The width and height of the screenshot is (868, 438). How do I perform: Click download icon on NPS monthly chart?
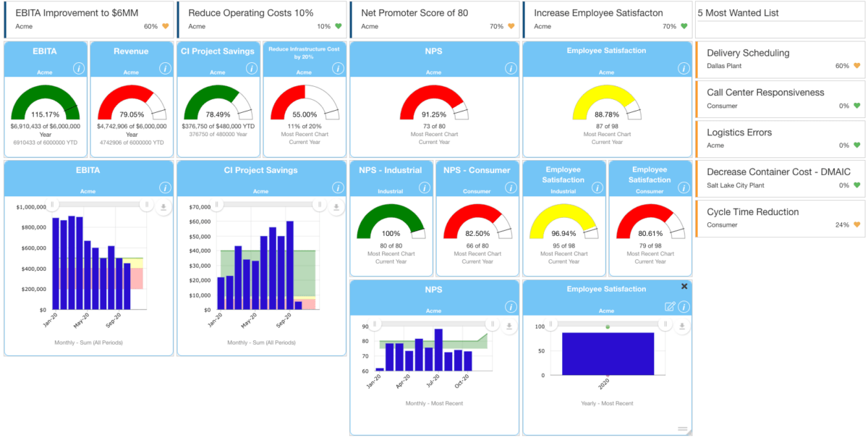coord(510,327)
